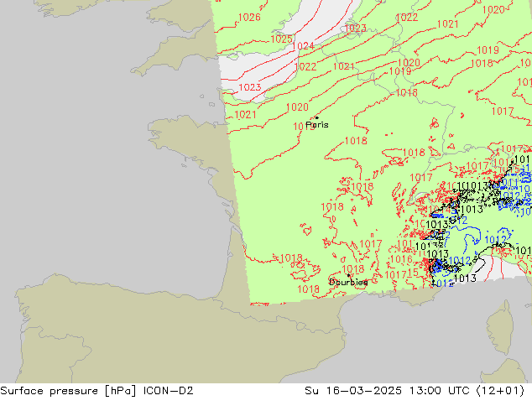532x411 pixels.
Task: Click the Paris city marker dot
Action: click(316, 118)
